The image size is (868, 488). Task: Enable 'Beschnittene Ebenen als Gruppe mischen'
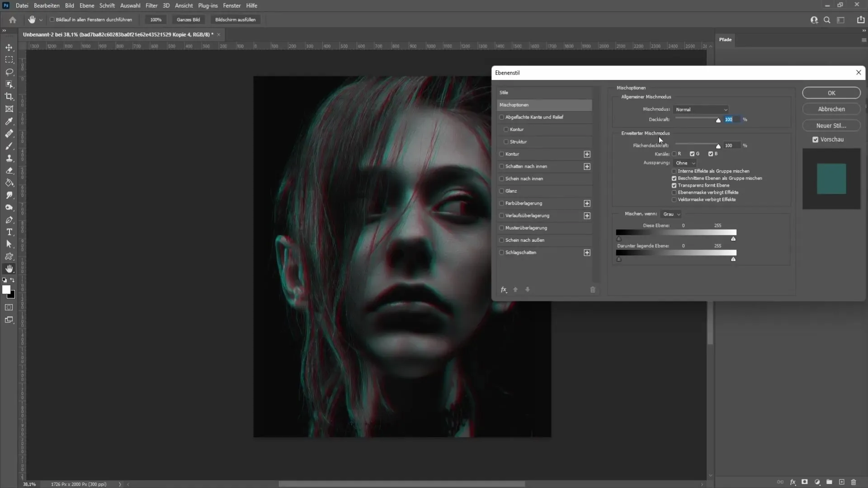click(674, 178)
